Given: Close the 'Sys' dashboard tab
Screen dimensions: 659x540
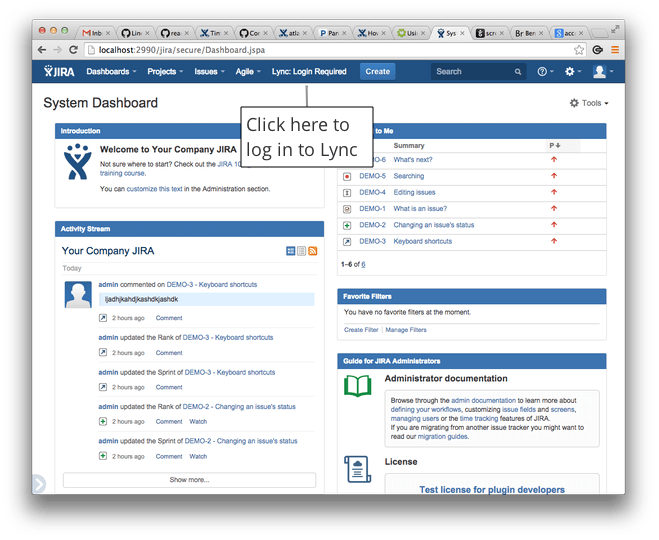Looking at the screenshot, I should coord(462,33).
